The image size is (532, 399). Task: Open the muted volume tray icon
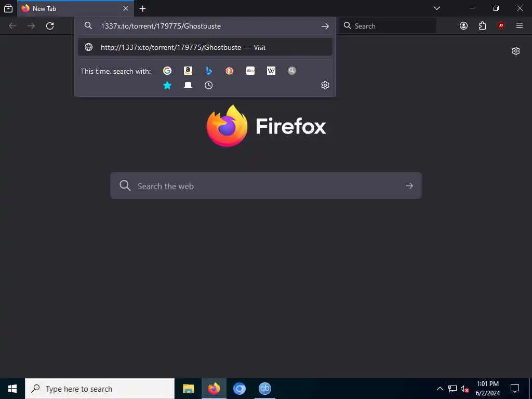(464, 389)
